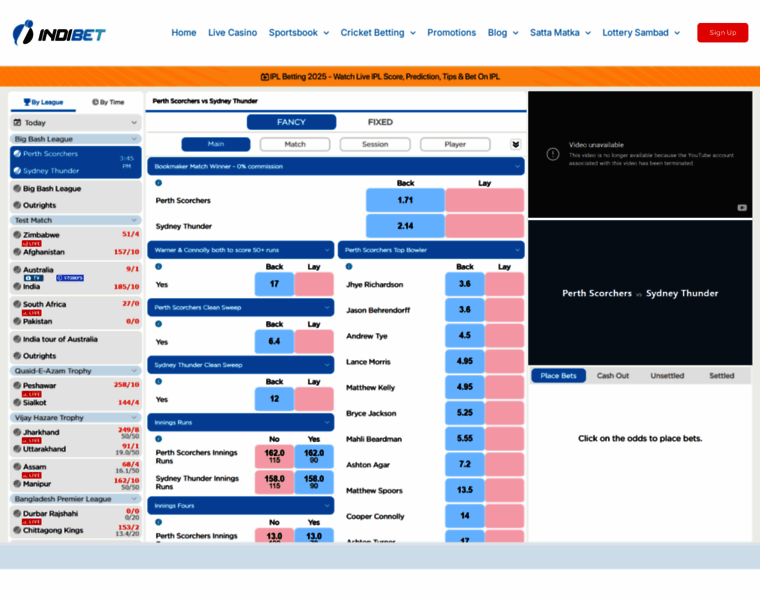Viewport: 760px width, 600px height.
Task: Collapse the Quaid-E-Azam Trophy section
Action: [76, 371]
